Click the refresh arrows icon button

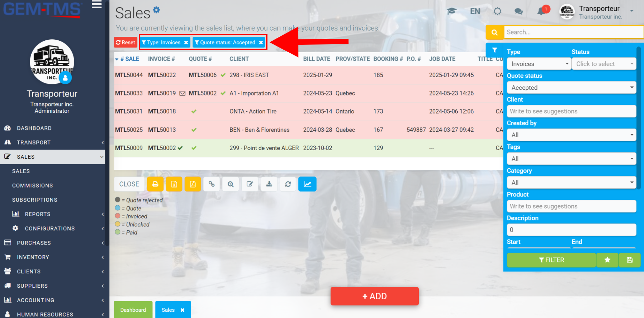coord(288,184)
